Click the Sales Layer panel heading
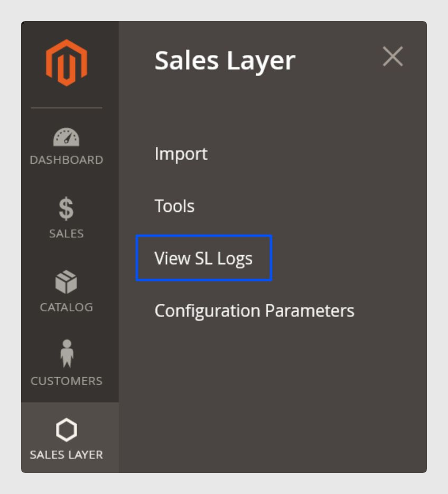 [x=225, y=61]
